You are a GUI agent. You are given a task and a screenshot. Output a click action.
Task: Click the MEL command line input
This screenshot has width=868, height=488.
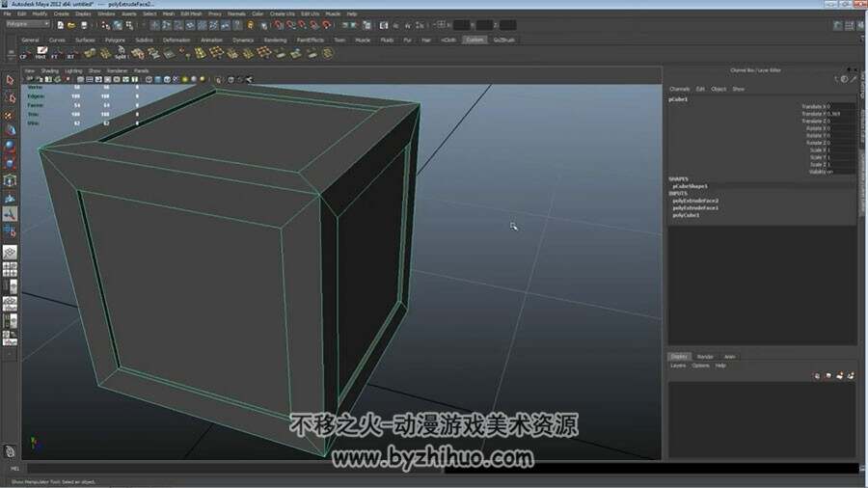point(234,469)
